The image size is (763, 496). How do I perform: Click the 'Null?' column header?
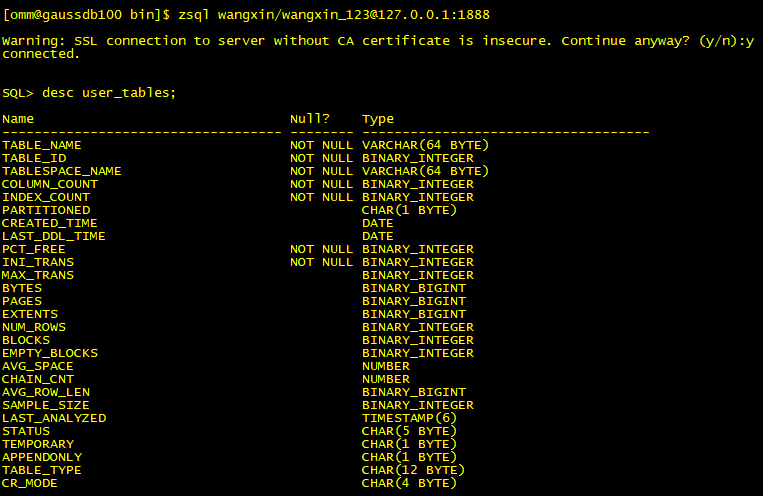pyautogui.click(x=310, y=119)
